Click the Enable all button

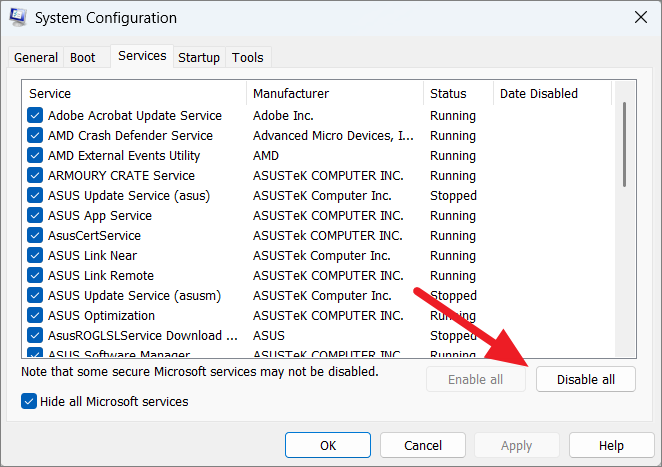coord(475,379)
